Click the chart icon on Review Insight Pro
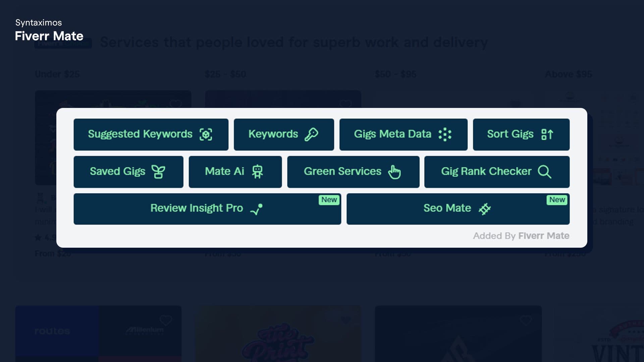This screenshot has height=362, width=644. 257,209
